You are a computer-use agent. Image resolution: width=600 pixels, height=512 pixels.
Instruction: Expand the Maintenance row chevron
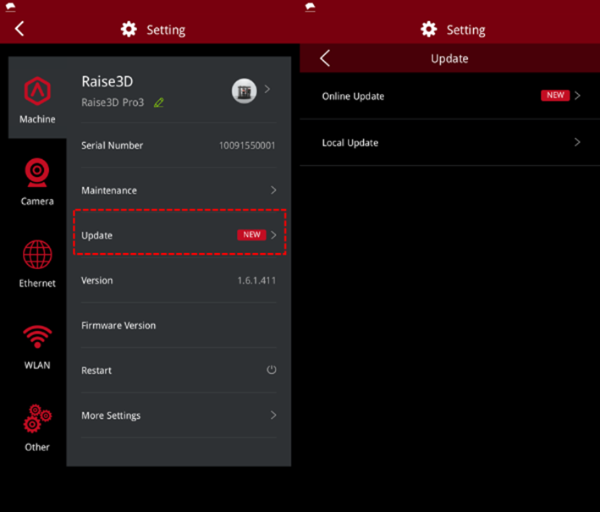tap(273, 190)
